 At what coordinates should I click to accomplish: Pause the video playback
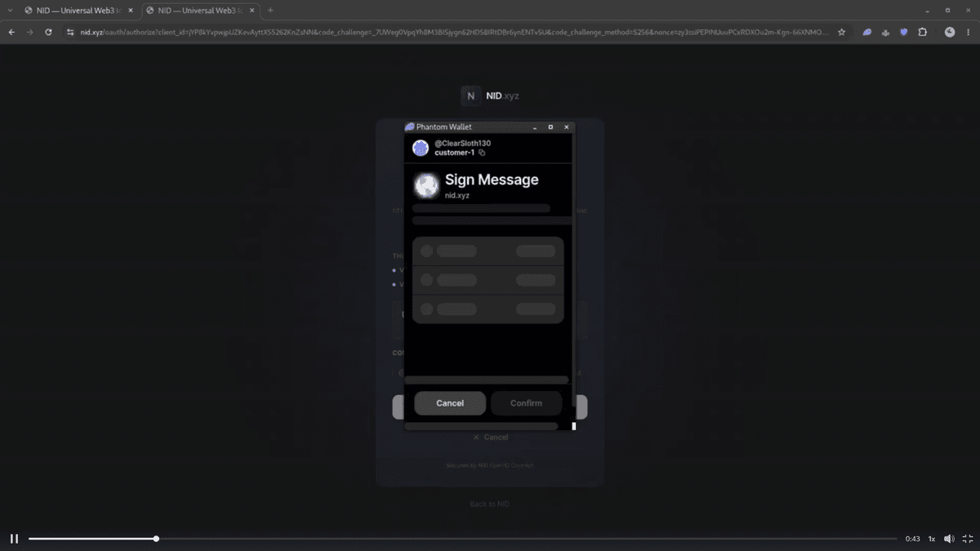pyautogui.click(x=14, y=539)
